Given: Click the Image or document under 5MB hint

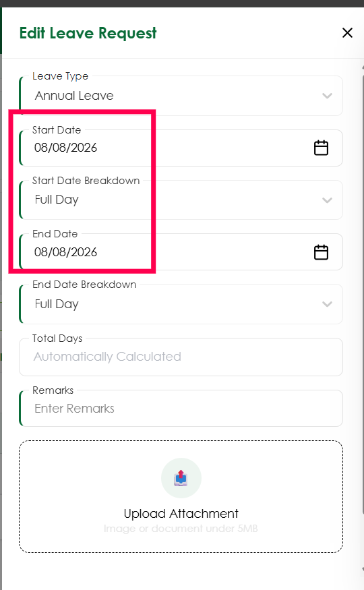Looking at the screenshot, I should tap(181, 529).
